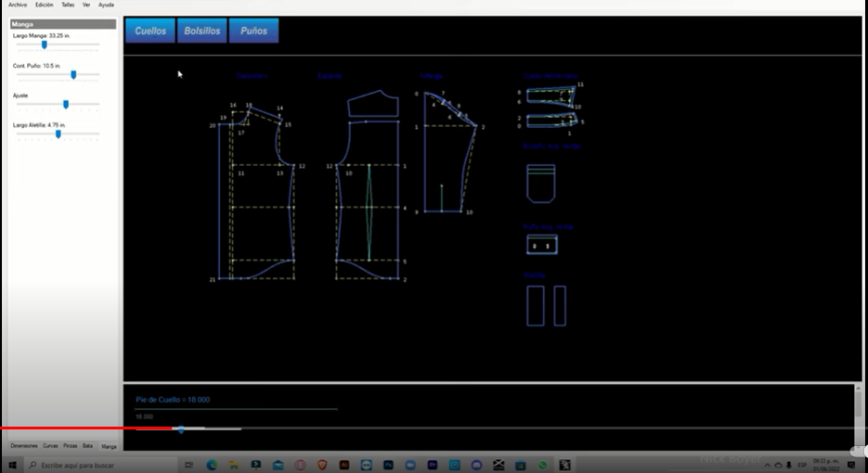This screenshot has height=473, width=868.
Task: Open the Edición menu
Action: click(x=45, y=5)
